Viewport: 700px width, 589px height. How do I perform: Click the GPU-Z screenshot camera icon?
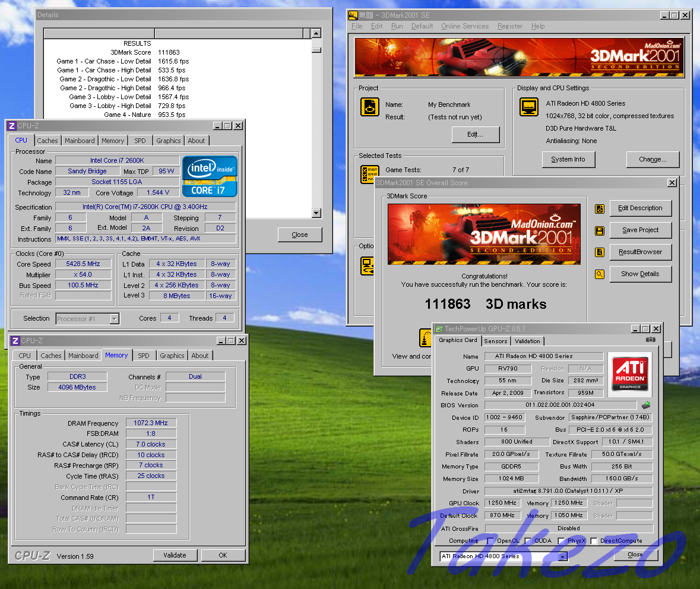click(x=651, y=340)
